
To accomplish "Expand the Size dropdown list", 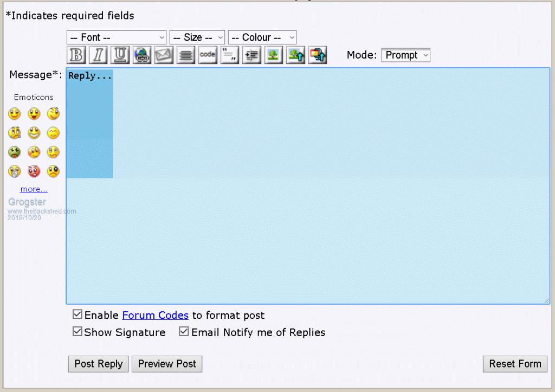I will (197, 37).
